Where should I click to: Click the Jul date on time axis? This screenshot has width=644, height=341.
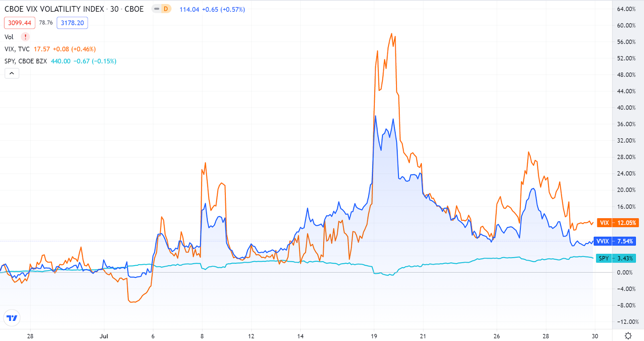click(x=104, y=336)
